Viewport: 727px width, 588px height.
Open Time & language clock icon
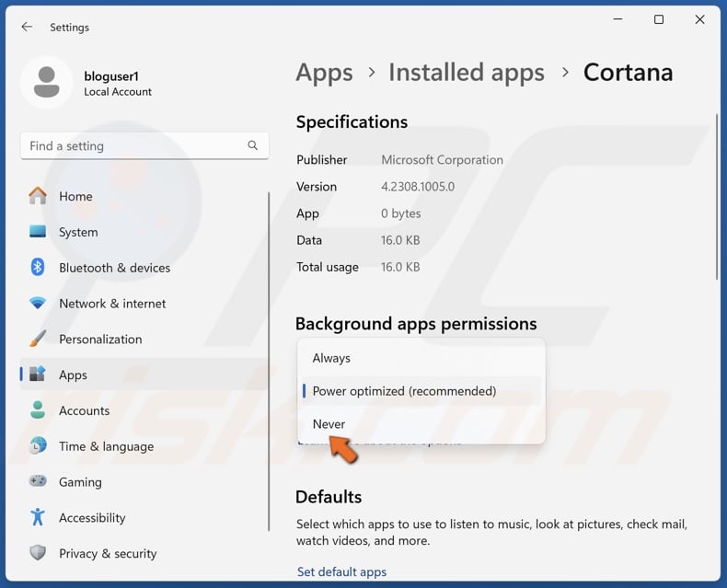coord(38,446)
